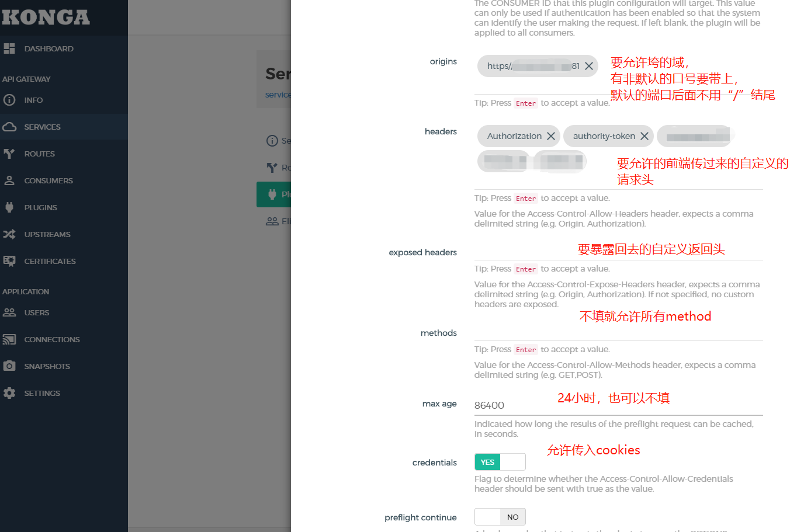
Task: Open the Users page
Action: (36, 312)
